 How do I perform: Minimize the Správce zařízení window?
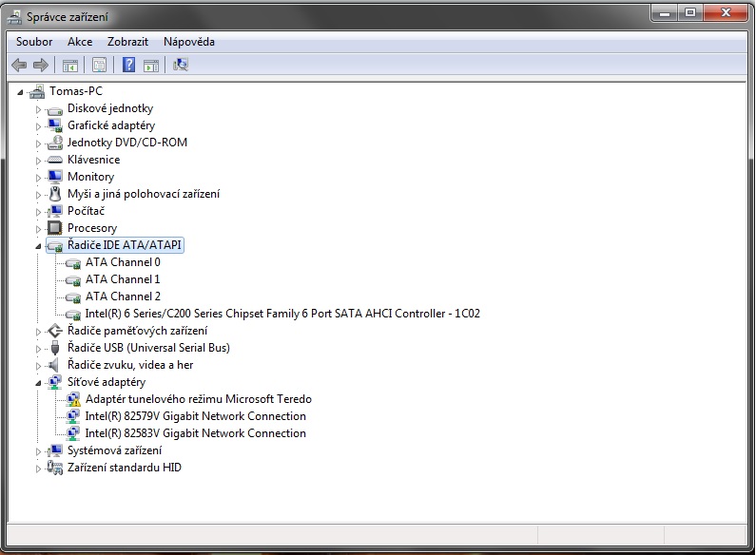pyautogui.click(x=665, y=13)
